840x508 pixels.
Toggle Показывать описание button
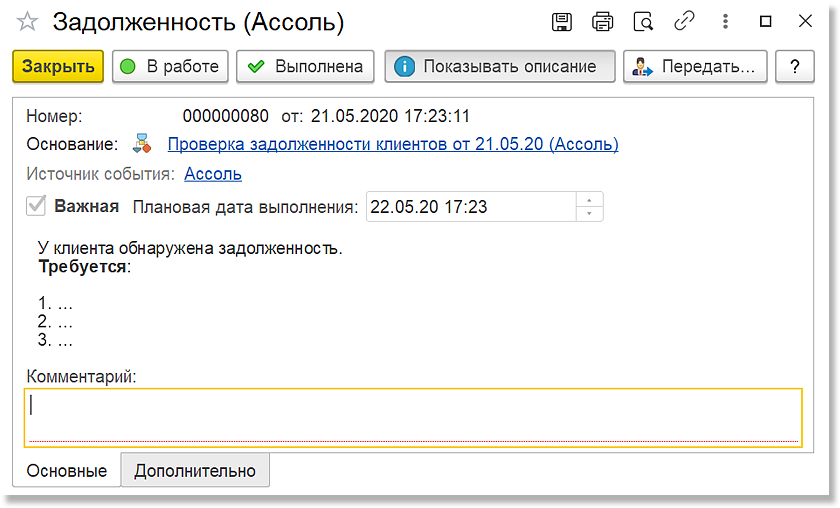pos(499,66)
